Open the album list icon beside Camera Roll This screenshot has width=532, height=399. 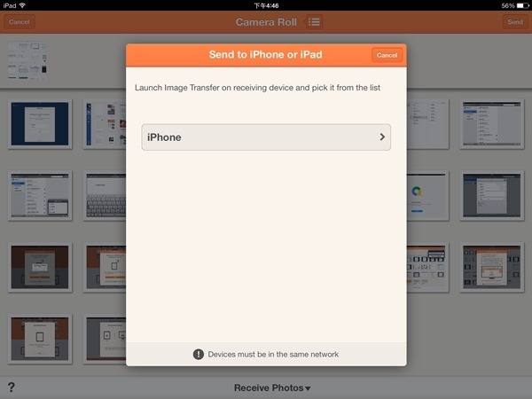point(314,21)
